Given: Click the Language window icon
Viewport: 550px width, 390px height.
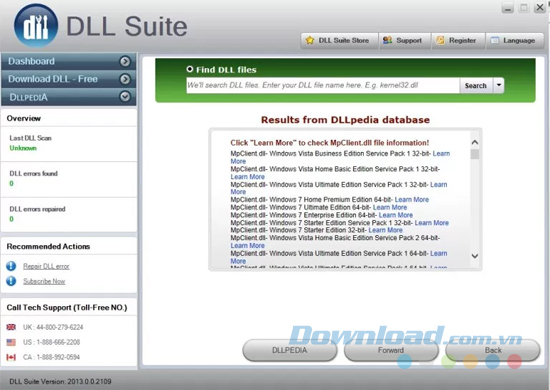Looking at the screenshot, I should click(x=495, y=40).
